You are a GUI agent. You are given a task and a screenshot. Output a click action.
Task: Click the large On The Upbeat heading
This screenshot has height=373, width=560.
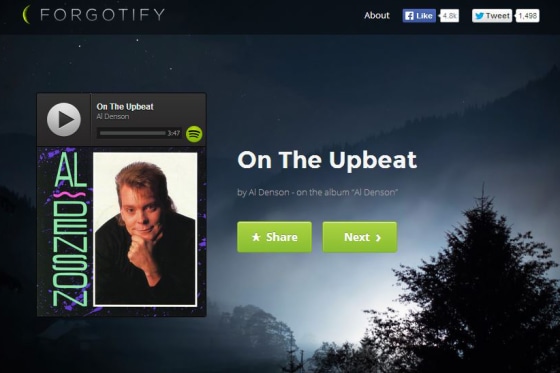tap(327, 160)
